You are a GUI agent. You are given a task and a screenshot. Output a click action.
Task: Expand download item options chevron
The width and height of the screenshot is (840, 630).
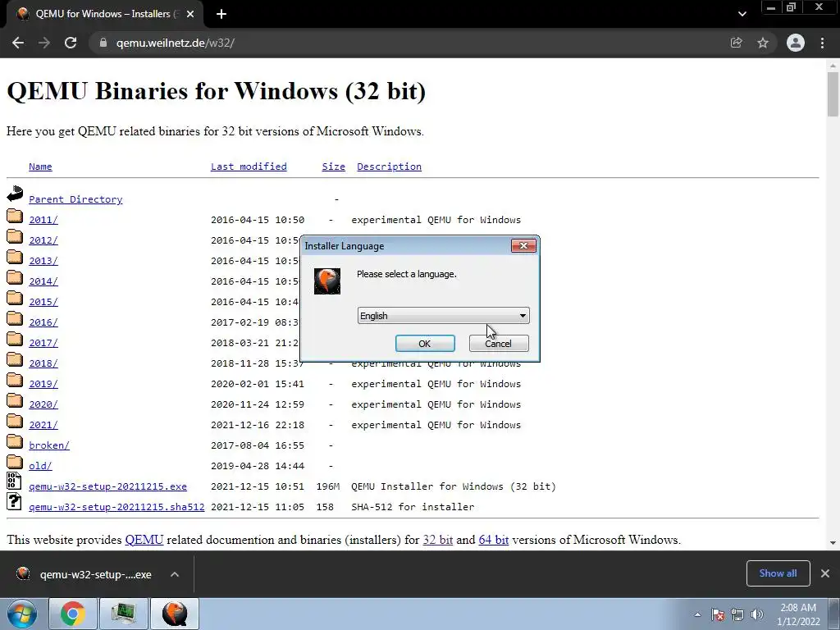point(175,574)
